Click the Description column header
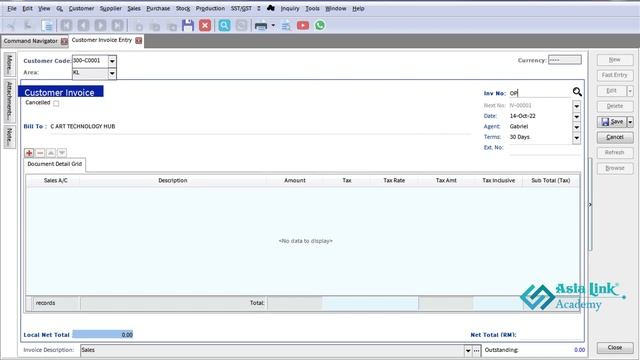 pyautogui.click(x=173, y=180)
